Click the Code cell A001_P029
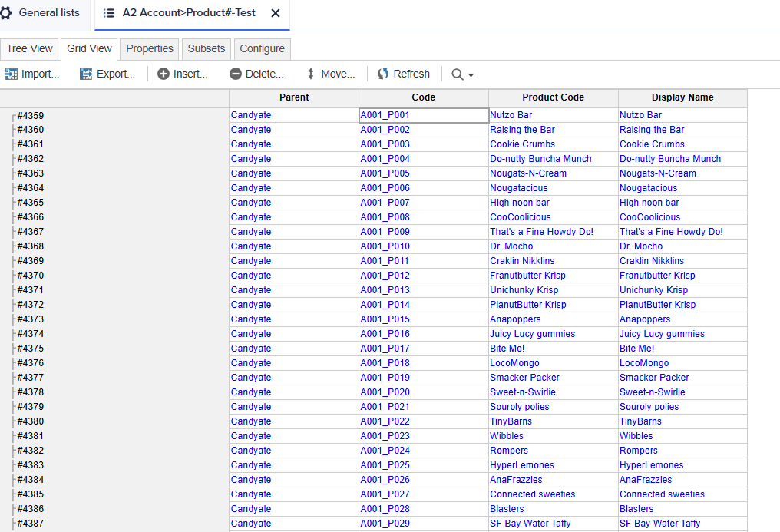This screenshot has width=780, height=532. [x=424, y=524]
